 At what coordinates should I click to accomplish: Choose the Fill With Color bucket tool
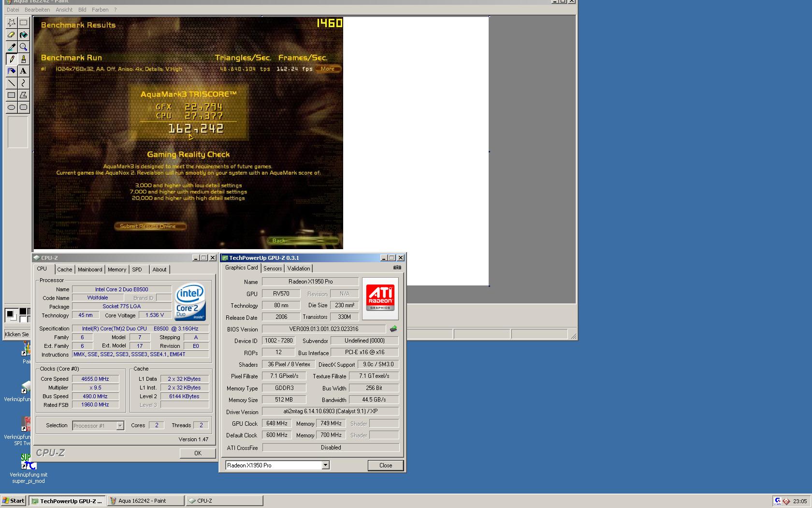23,35
